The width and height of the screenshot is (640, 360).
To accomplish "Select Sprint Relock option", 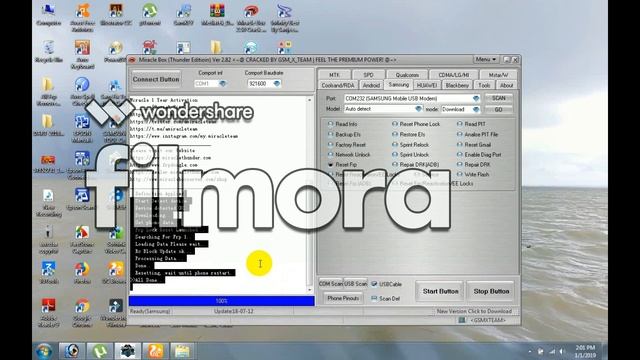I will click(x=410, y=144).
